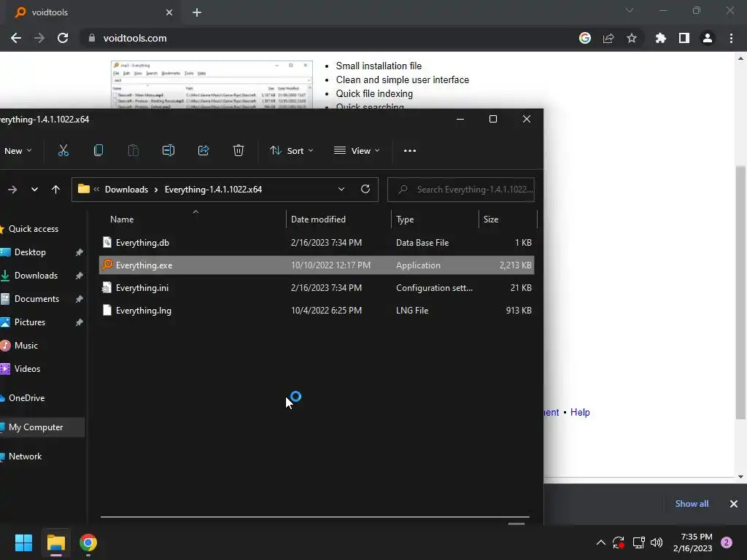Screen dimensions: 747x560
Task: Click the Paste clipboard icon in Explorer toolbar
Action: (x=133, y=150)
